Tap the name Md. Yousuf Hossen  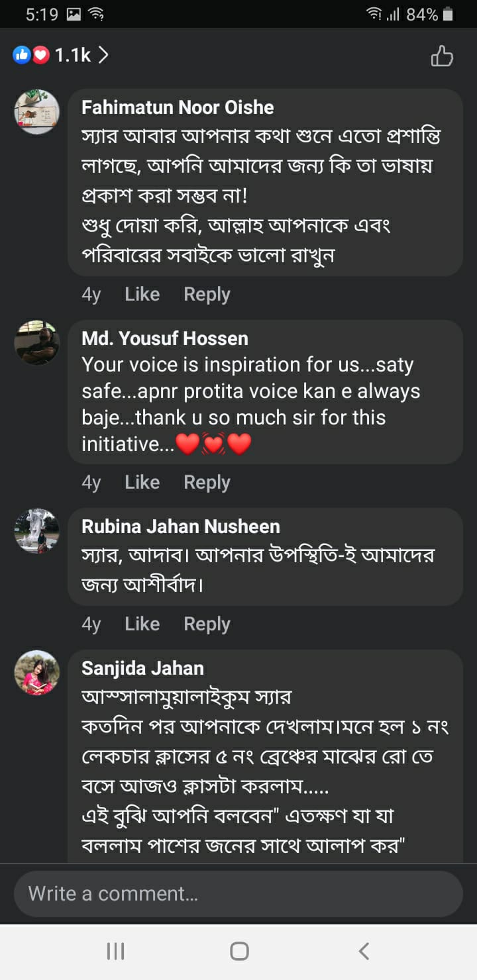(x=164, y=338)
